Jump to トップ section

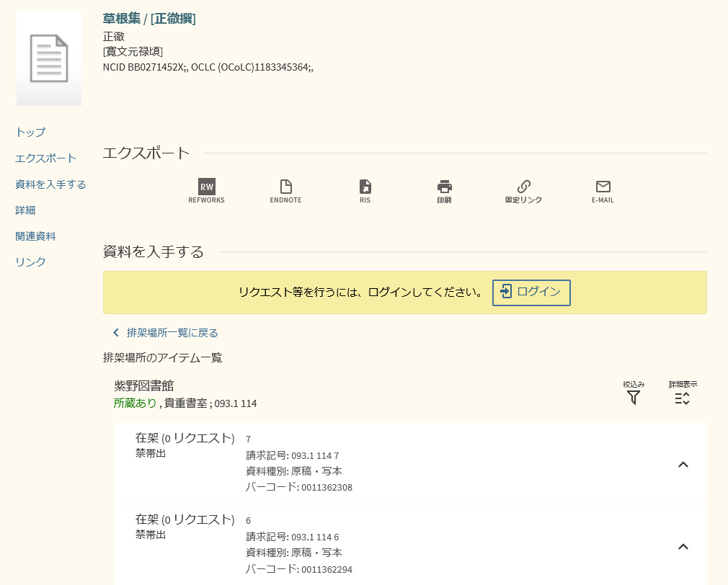click(x=31, y=133)
